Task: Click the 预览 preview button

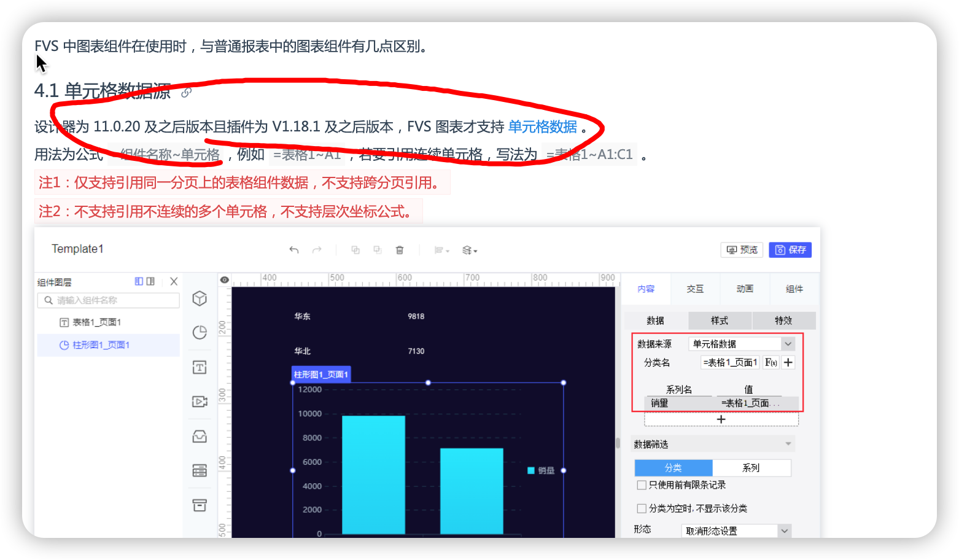Action: click(742, 250)
